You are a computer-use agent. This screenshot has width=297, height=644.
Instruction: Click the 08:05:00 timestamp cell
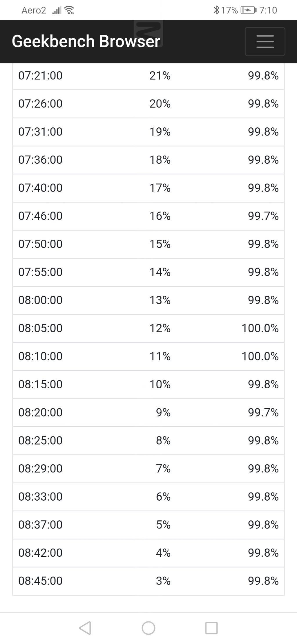point(40,328)
